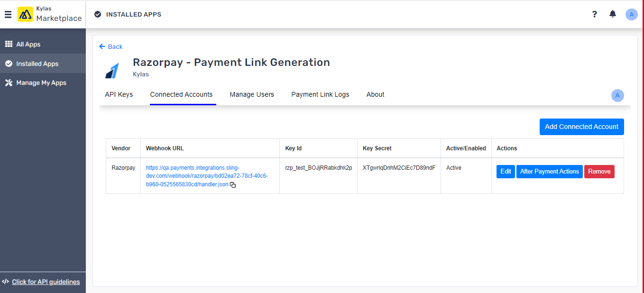Click the Manage My Apps tools icon
Screen dimensions: 644x293
tap(9, 82)
